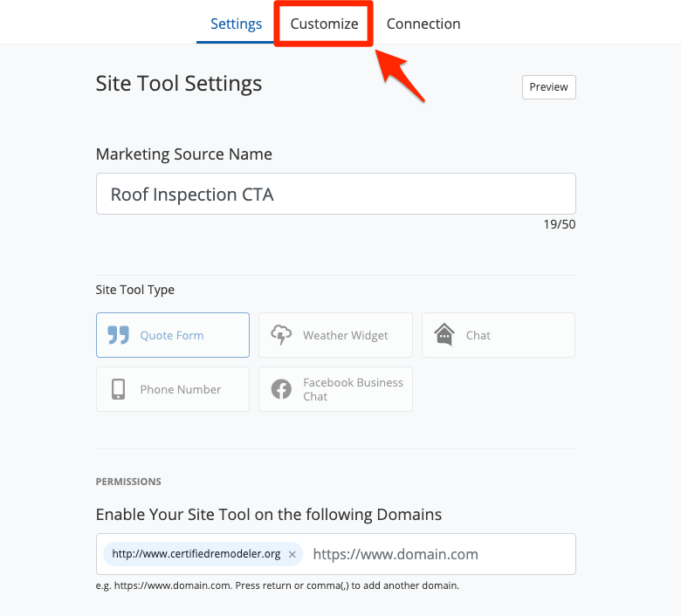Choose the Facebook Business Chat label

pos(353,389)
